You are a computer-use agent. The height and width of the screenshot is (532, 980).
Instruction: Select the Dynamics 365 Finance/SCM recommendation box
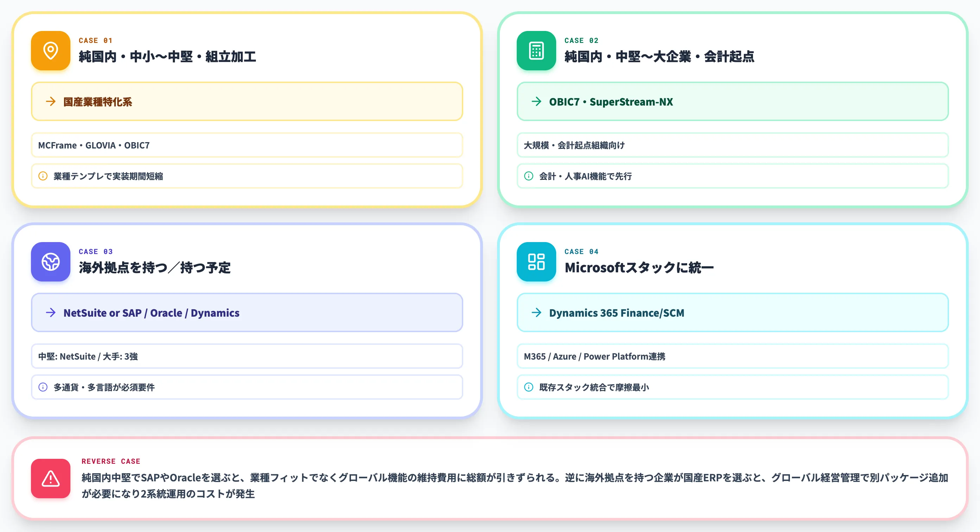(732, 312)
